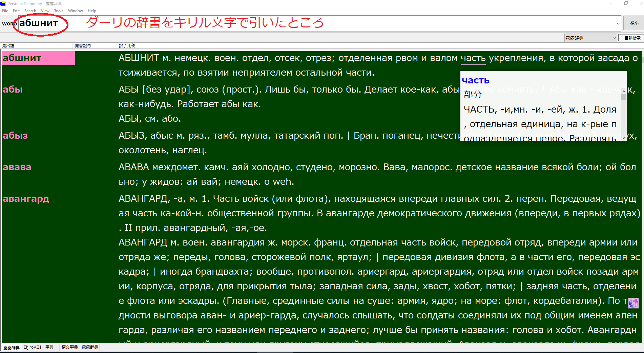Switch to the 構文事典 tab
Image resolution: width=644 pixels, height=353 pixels.
(x=69, y=347)
